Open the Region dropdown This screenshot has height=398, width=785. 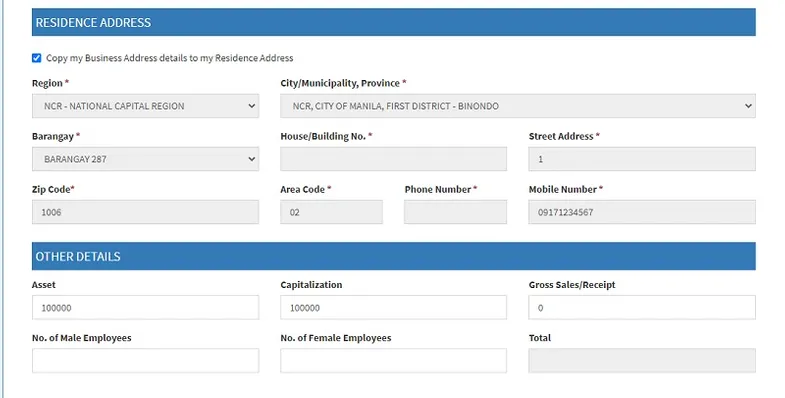[145, 106]
